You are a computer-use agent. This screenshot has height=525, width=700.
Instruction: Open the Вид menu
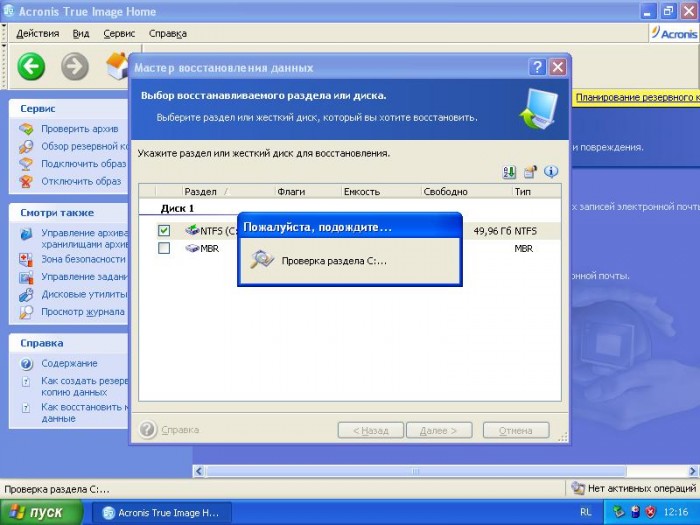pos(81,33)
